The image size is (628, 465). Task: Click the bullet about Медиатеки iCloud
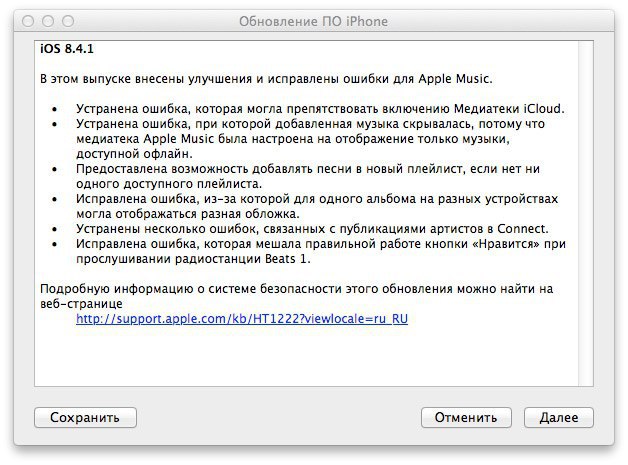tap(320, 108)
